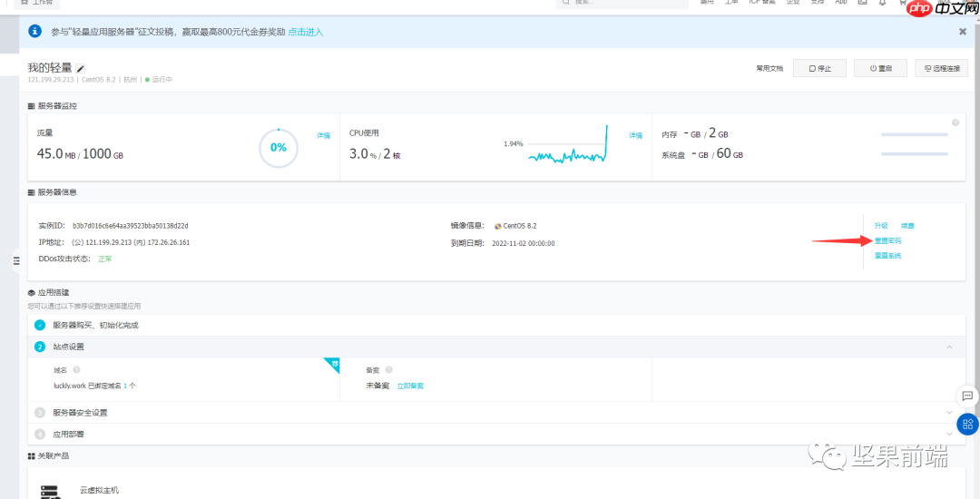The width and height of the screenshot is (980, 499).
Task: Open the 常用文档 link
Action: tap(769, 69)
